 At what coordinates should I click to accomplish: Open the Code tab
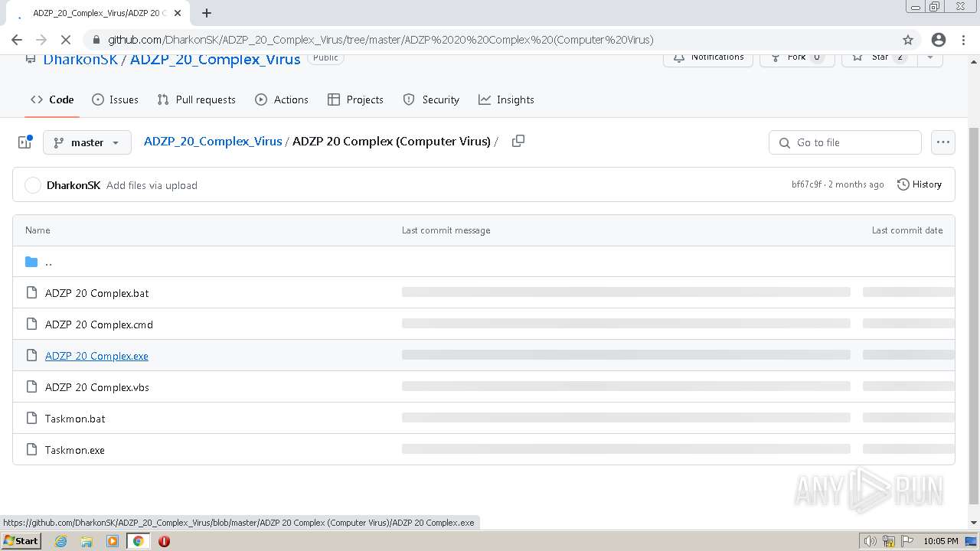tap(52, 99)
